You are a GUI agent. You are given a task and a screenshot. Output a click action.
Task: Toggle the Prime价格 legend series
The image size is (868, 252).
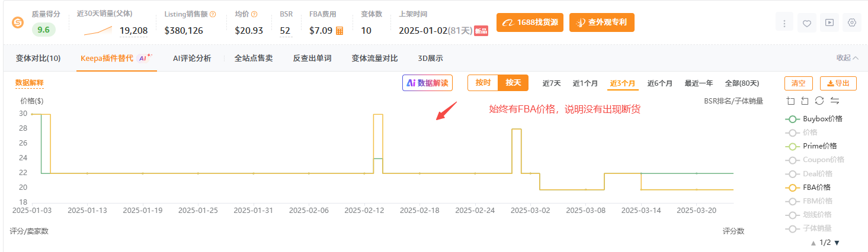[811, 146]
